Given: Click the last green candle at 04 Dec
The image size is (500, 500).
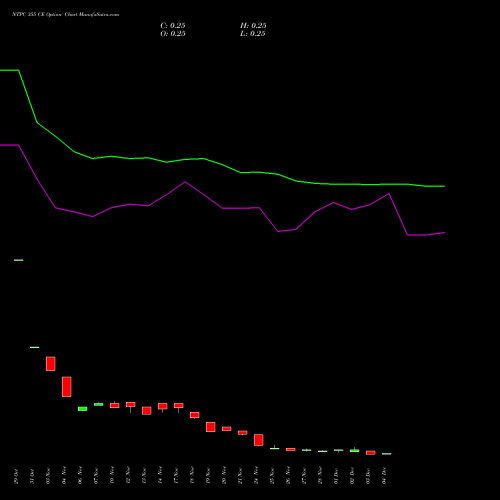Looking at the screenshot, I should (387, 454).
